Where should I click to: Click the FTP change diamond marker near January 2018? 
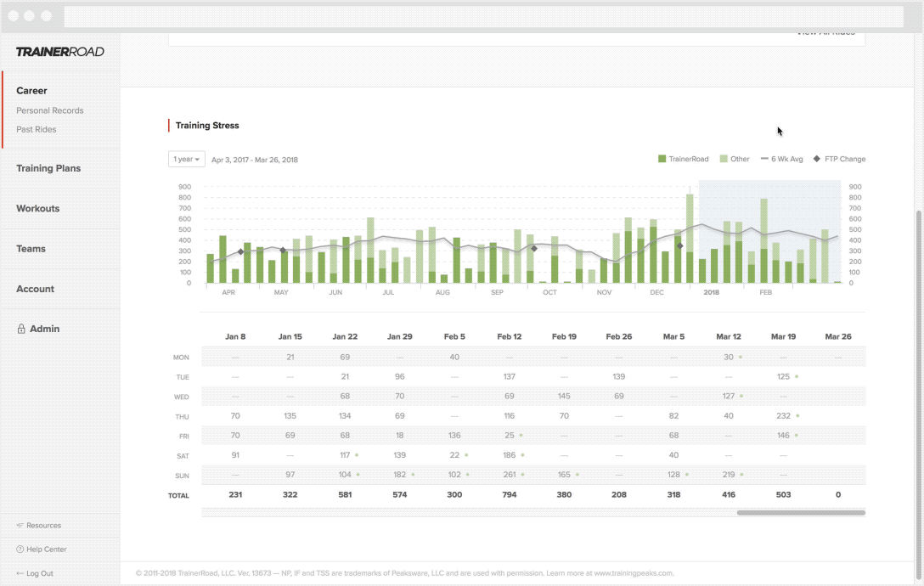(680, 245)
